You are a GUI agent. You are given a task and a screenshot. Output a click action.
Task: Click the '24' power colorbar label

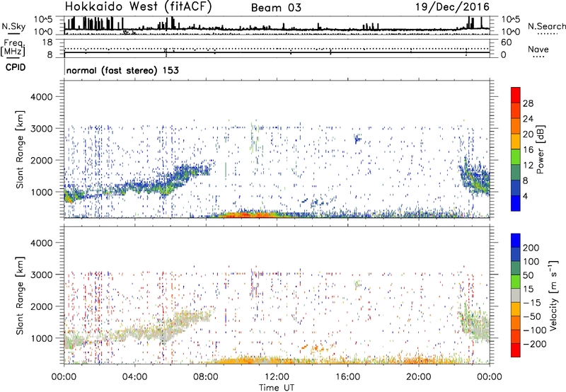point(528,119)
